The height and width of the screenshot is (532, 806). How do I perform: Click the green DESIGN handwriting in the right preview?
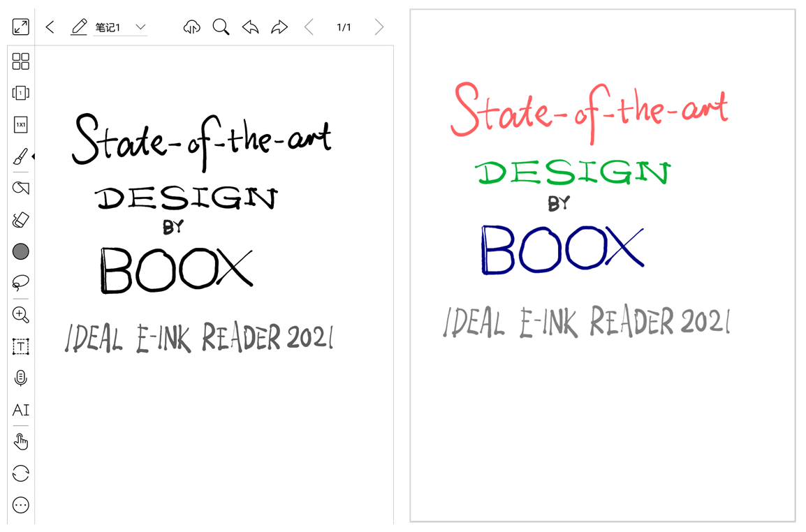tap(573, 172)
